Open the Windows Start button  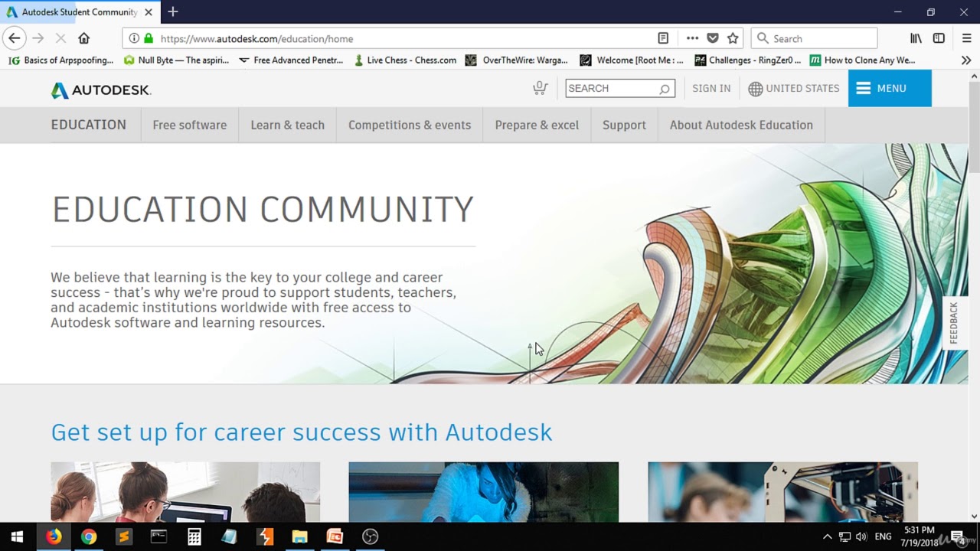coord(17,536)
